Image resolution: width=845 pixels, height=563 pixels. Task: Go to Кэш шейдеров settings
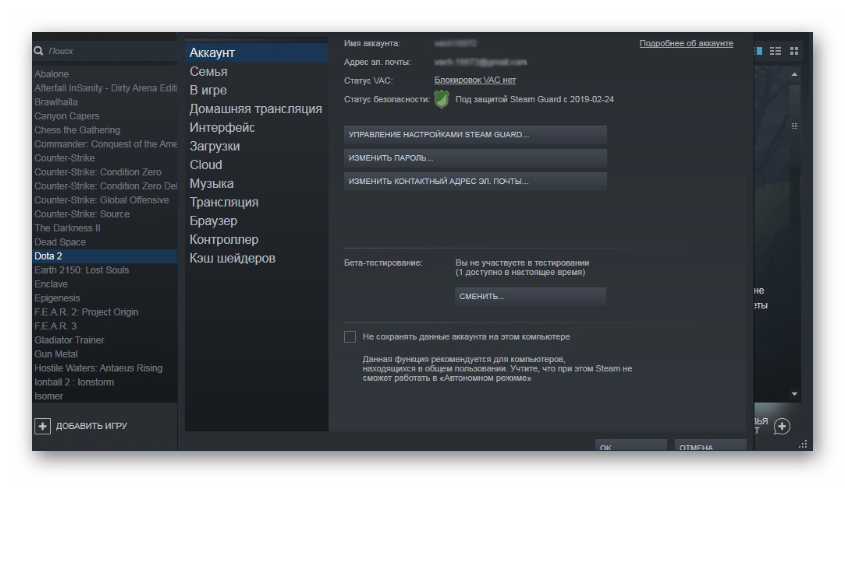pos(232,259)
